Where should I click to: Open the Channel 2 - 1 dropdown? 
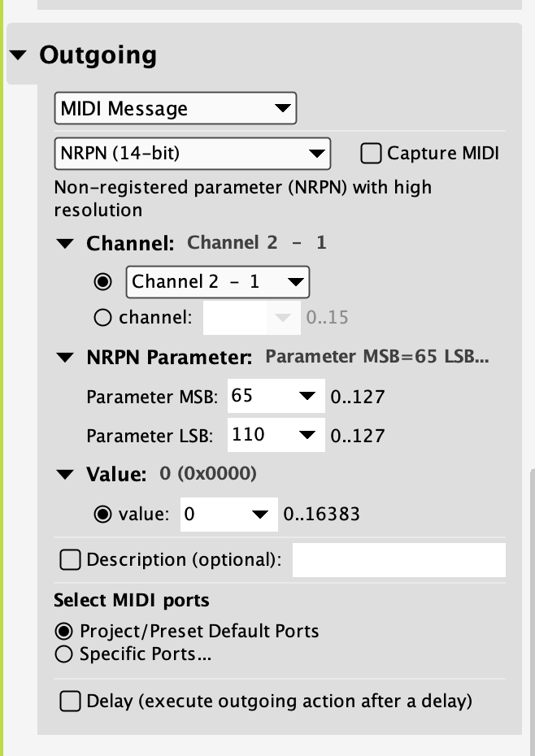click(x=217, y=282)
